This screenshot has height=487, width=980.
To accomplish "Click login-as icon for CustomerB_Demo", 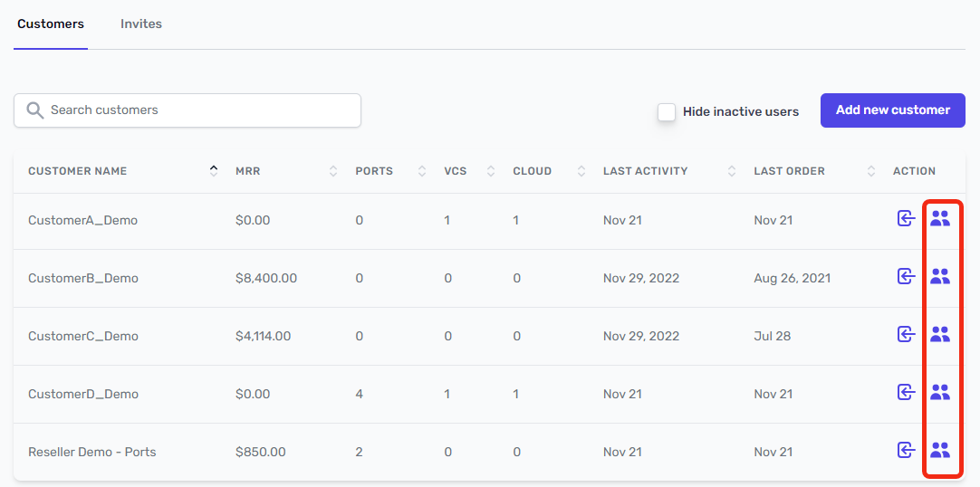I will click(x=907, y=276).
